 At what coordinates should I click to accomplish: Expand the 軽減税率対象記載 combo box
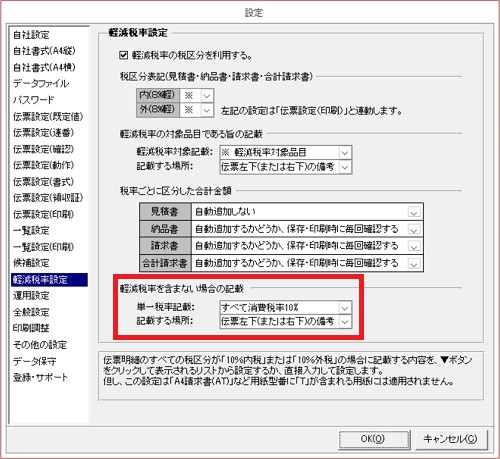(x=345, y=153)
